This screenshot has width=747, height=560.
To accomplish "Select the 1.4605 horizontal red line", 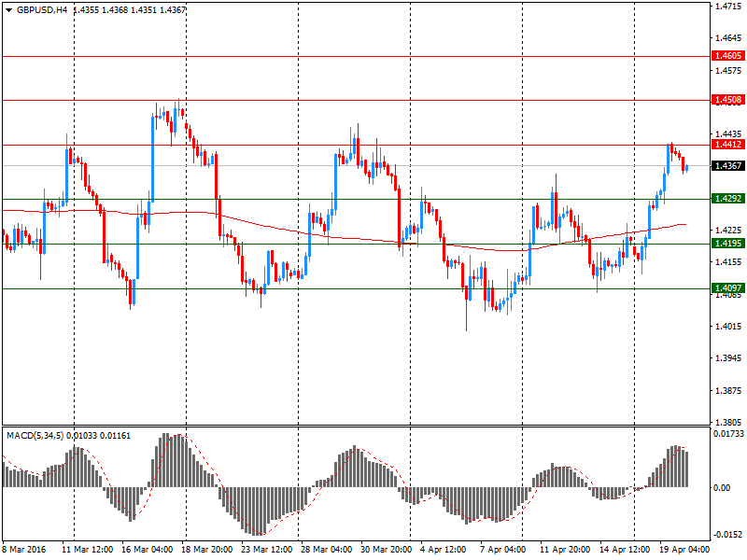I will click(x=356, y=56).
